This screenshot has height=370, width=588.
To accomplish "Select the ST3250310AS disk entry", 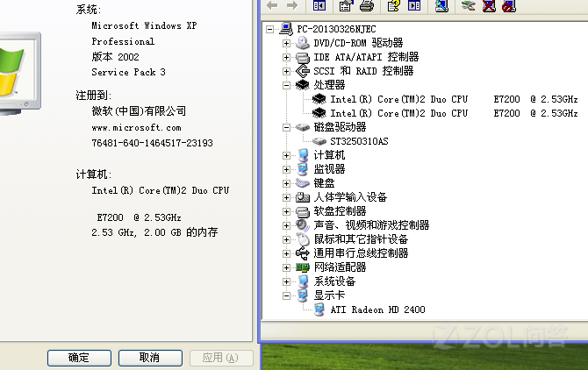I will pyautogui.click(x=359, y=141).
